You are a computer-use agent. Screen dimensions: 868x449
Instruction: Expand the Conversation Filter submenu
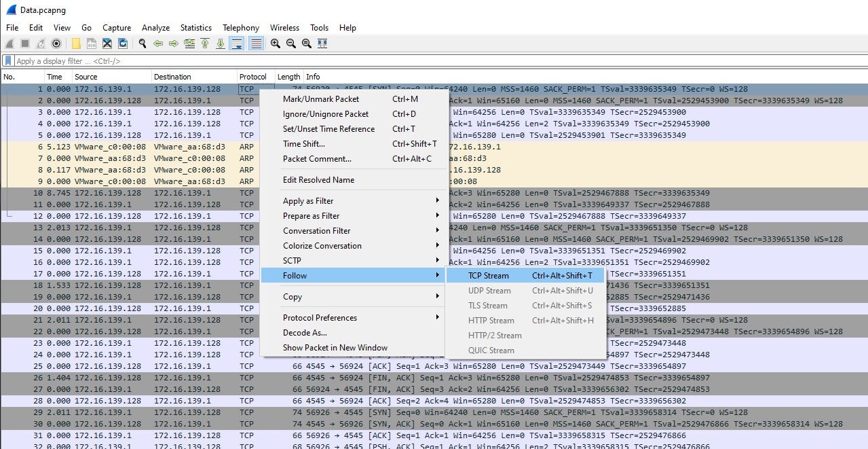pos(354,231)
